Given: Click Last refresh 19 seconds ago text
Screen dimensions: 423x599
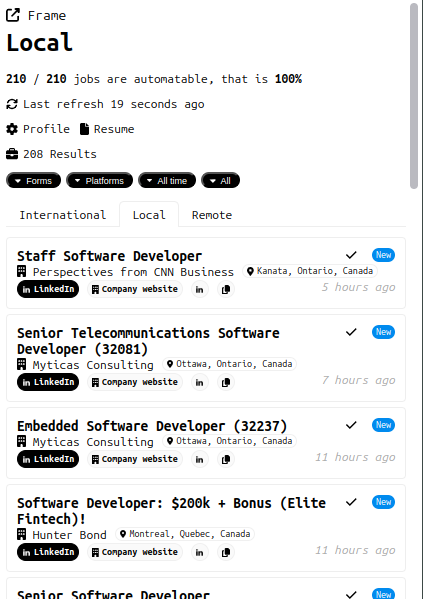Looking at the screenshot, I should point(113,104).
